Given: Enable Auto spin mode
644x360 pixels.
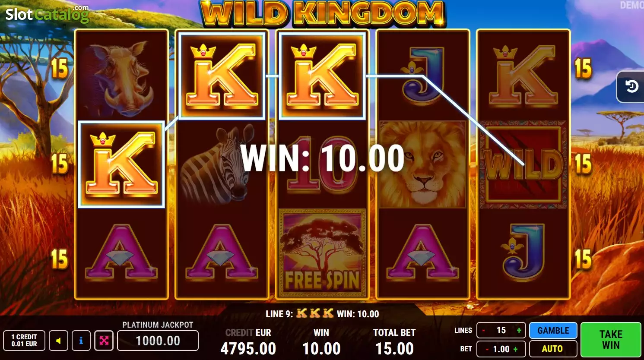Looking at the screenshot, I should 553,349.
